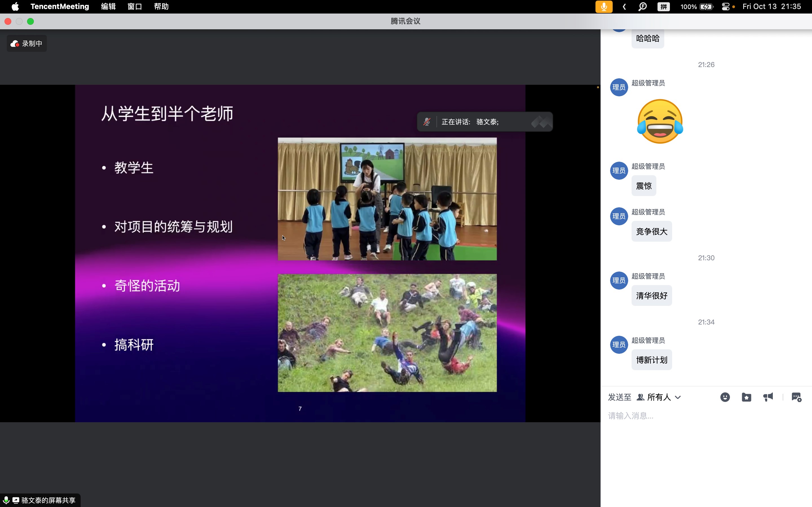Open Spotlight search in the menu bar
Screen dimensions: 812x507
click(x=642, y=7)
